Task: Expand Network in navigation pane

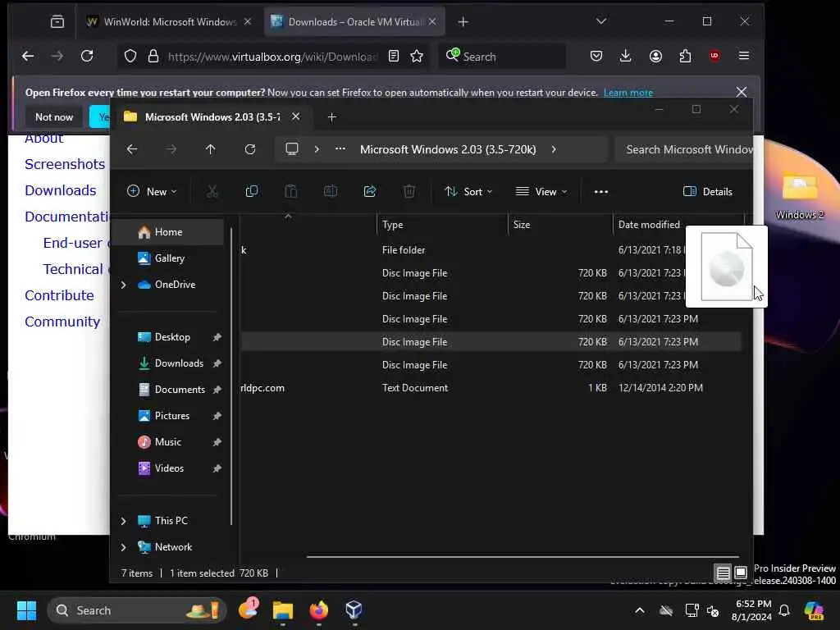Action: tap(124, 547)
